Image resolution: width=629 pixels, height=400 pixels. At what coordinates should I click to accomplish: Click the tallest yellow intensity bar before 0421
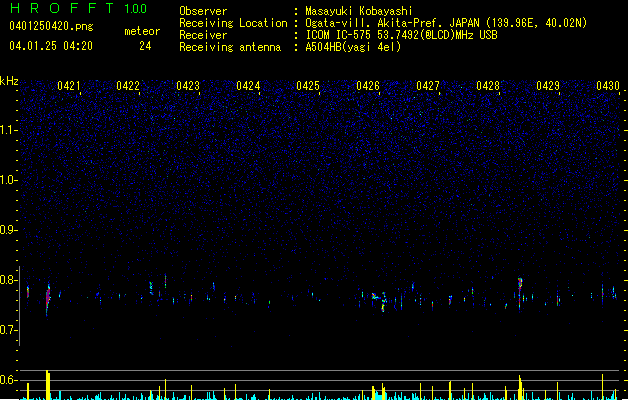pyautogui.click(x=48, y=384)
